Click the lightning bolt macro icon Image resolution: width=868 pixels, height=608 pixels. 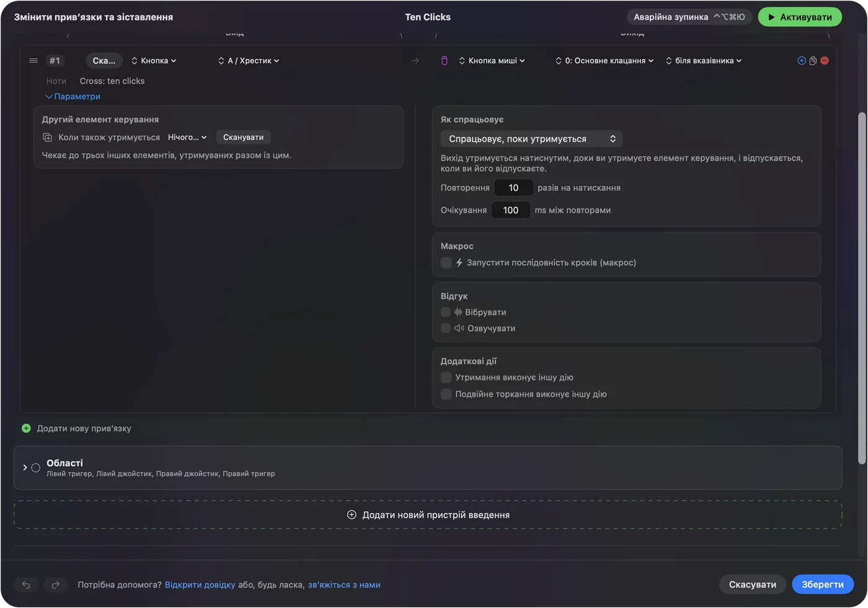click(x=459, y=263)
